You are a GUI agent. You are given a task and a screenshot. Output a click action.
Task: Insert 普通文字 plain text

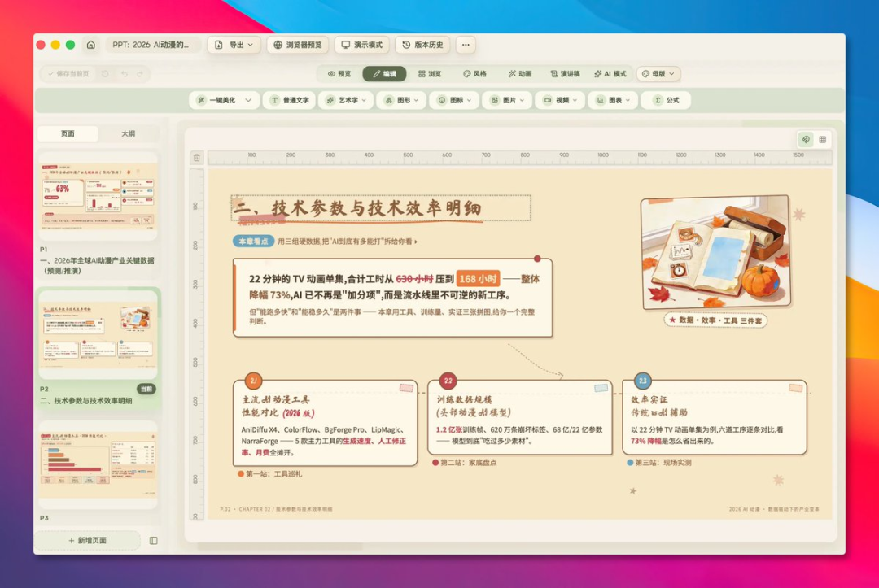click(x=291, y=100)
